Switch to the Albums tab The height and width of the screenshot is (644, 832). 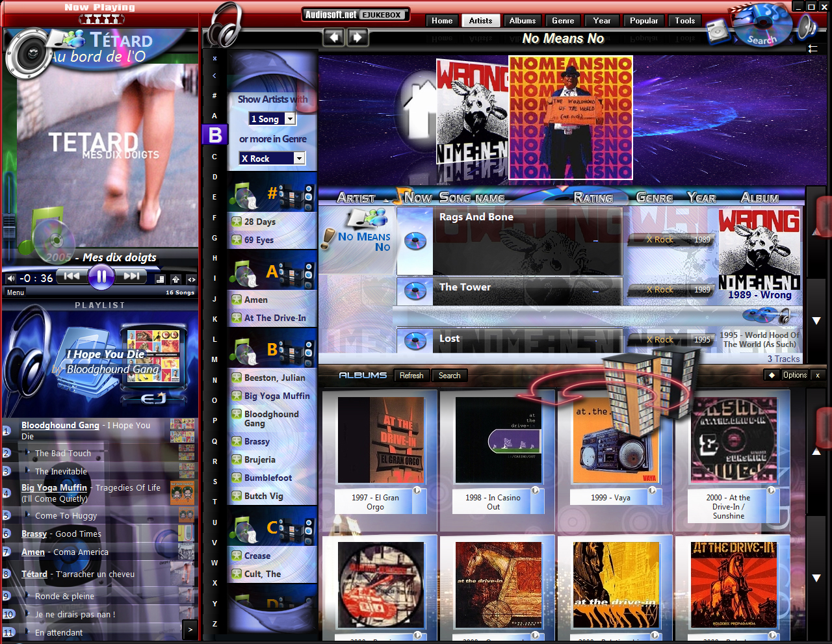click(522, 21)
